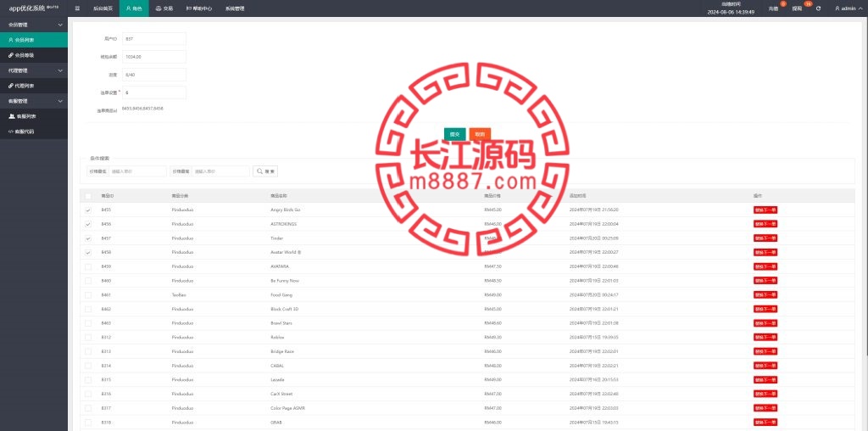868x431 pixels.
Task: Click the 'Bridge Race' product name
Action: point(282,351)
